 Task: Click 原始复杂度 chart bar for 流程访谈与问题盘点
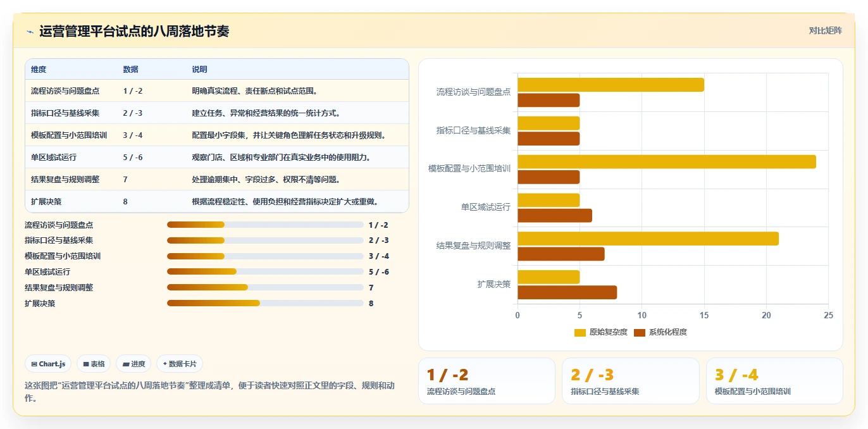(x=611, y=85)
